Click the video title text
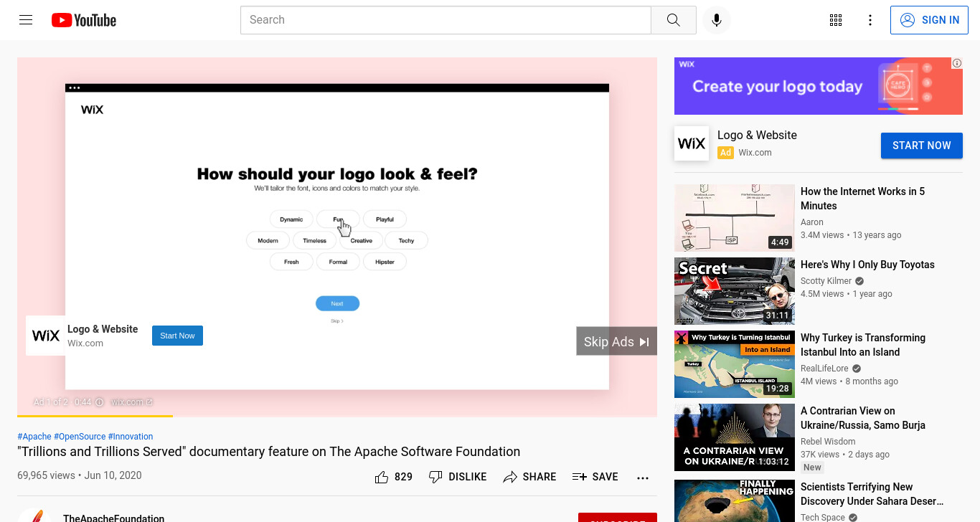Screen dimensions: 980x522 [x=268, y=452]
